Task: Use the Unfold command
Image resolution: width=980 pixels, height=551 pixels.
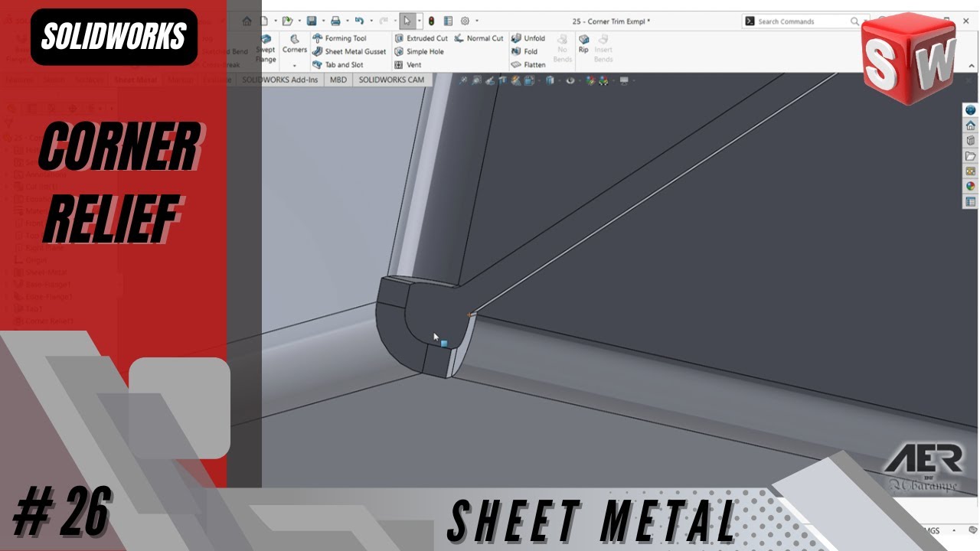Action: point(528,38)
